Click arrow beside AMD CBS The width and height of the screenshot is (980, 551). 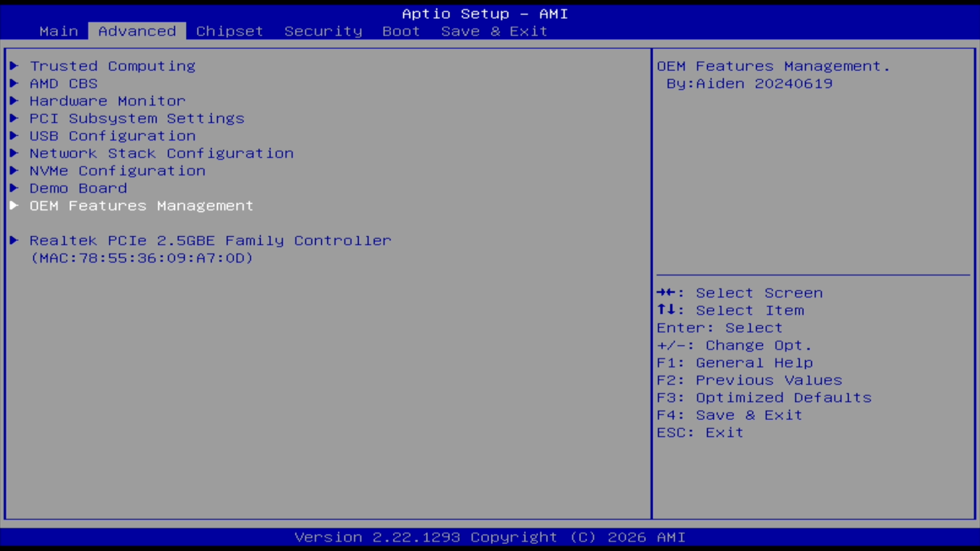(x=15, y=83)
